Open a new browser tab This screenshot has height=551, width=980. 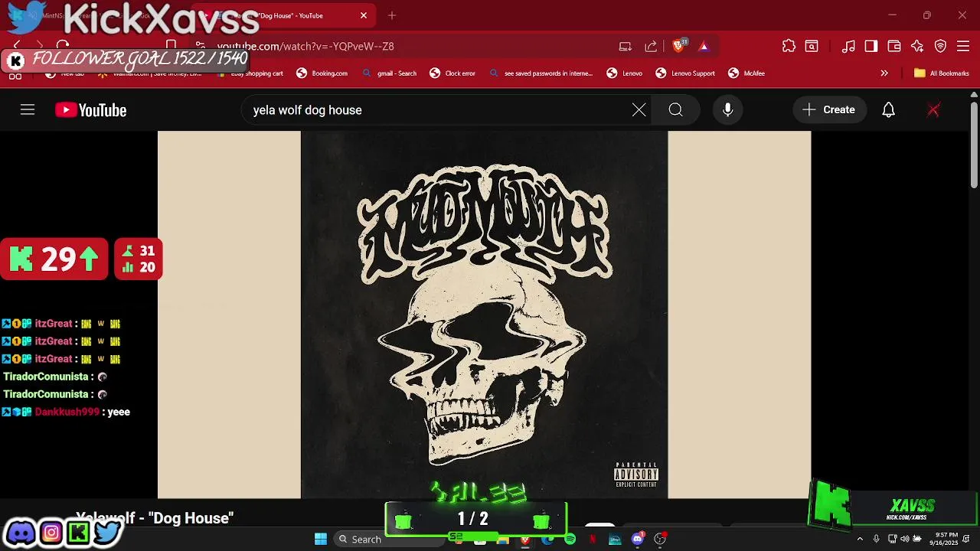pyautogui.click(x=392, y=15)
